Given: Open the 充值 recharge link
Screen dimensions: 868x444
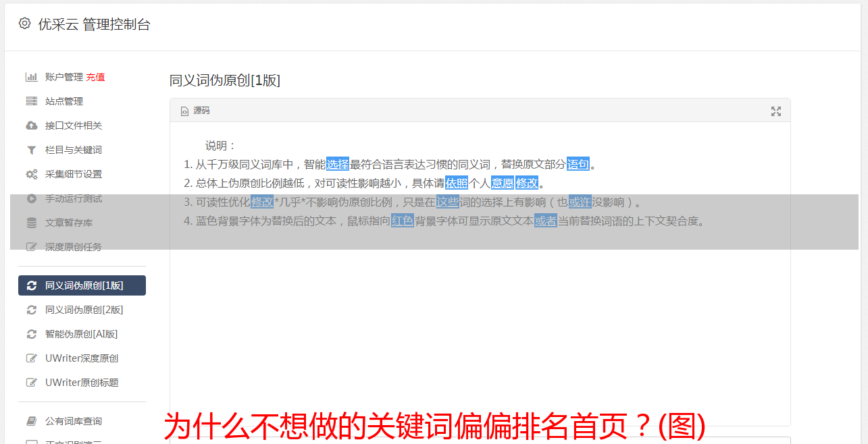Looking at the screenshot, I should [95, 77].
